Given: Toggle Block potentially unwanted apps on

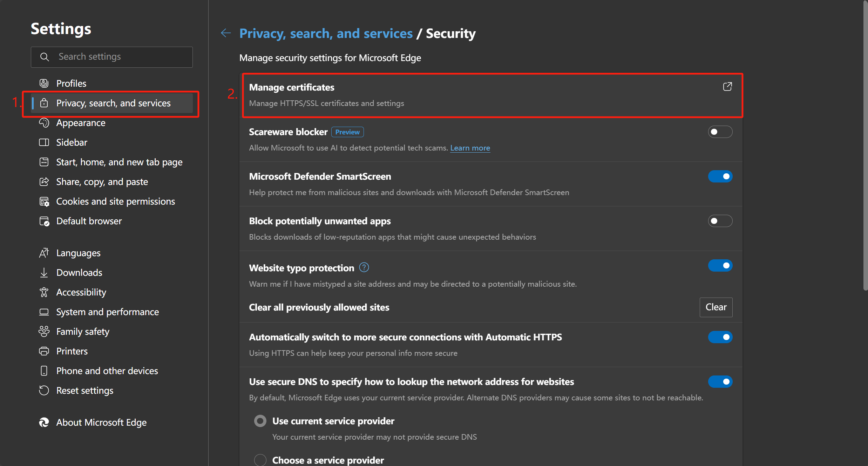Looking at the screenshot, I should click(720, 221).
